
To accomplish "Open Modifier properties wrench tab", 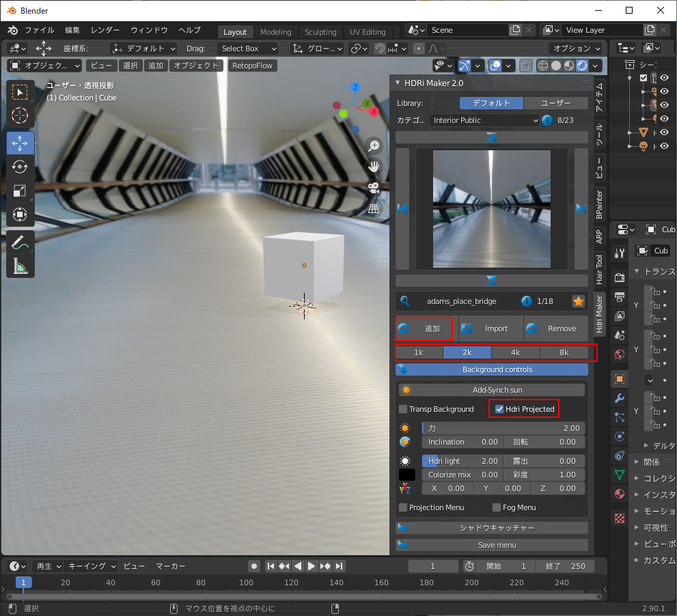I will click(620, 398).
